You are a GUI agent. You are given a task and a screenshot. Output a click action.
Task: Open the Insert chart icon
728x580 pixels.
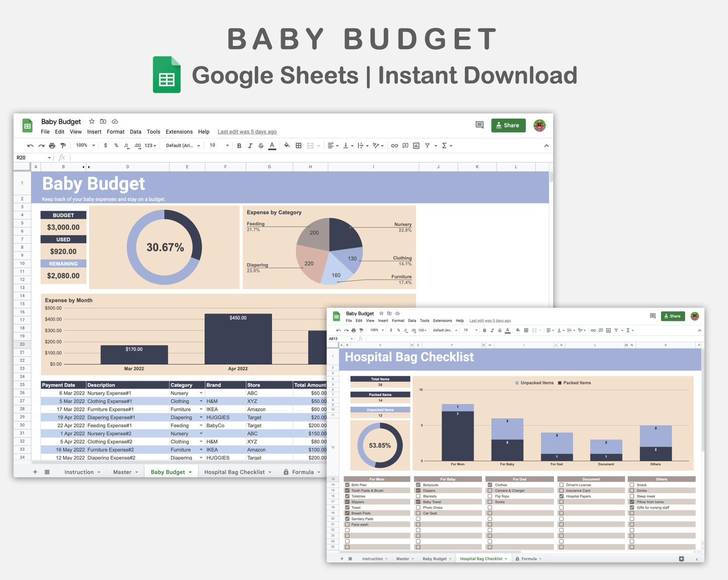(416, 146)
